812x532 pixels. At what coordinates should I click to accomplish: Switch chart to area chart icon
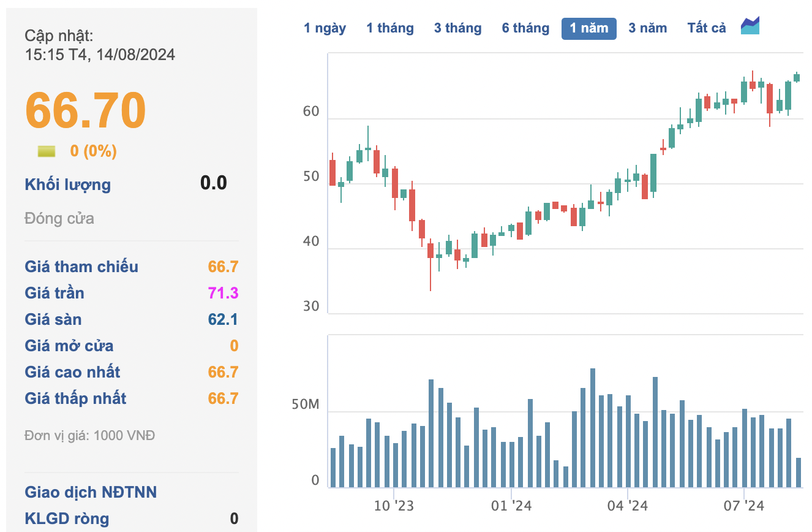click(750, 26)
